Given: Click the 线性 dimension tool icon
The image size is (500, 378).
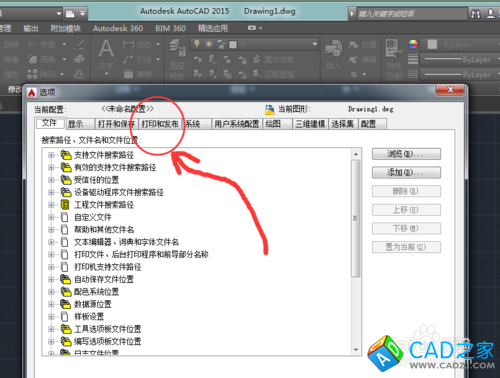Looking at the screenshot, I should [x=128, y=44].
